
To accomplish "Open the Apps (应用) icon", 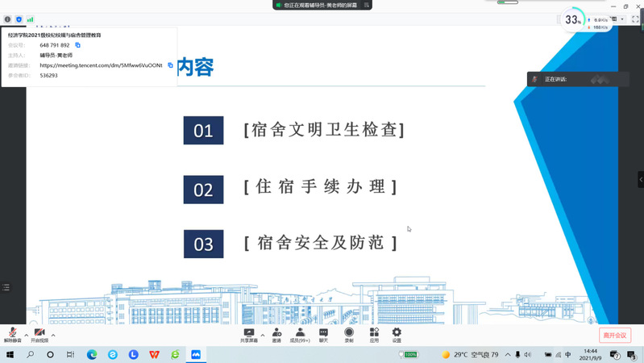I will (374, 335).
